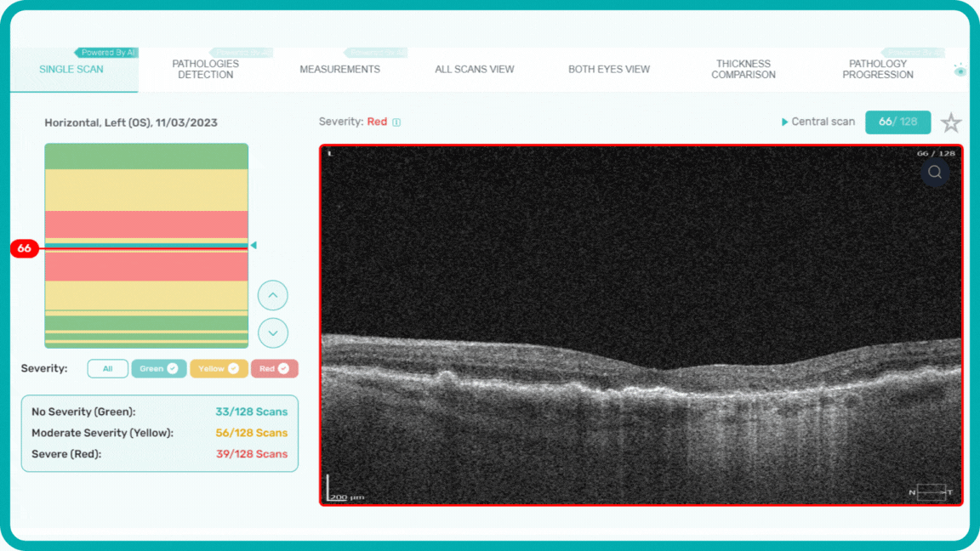Navigate to the previous scan with the up chevron
Image resolution: width=980 pixels, height=551 pixels.
272,295
